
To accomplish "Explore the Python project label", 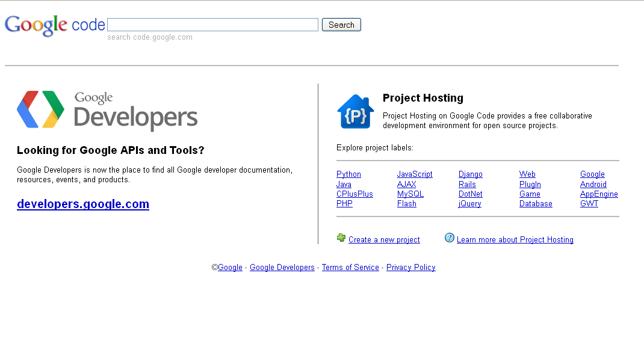I will point(348,174).
